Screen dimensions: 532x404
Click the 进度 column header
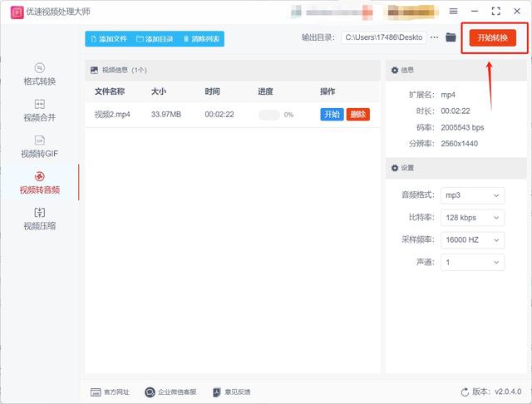click(265, 91)
